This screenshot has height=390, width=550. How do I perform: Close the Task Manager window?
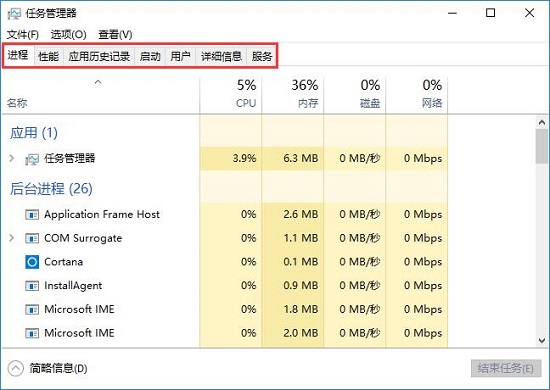[x=529, y=13]
